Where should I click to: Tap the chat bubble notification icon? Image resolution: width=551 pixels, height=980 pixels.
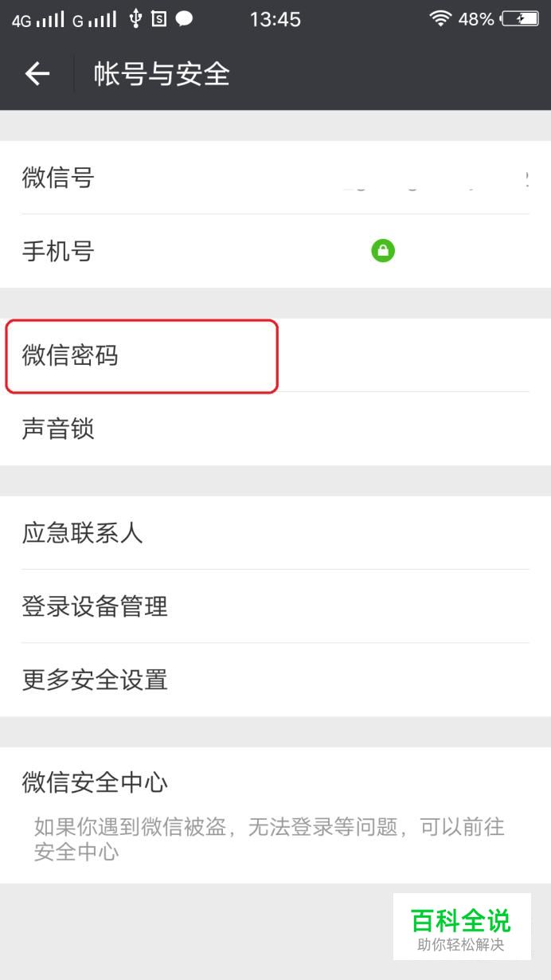[184, 18]
